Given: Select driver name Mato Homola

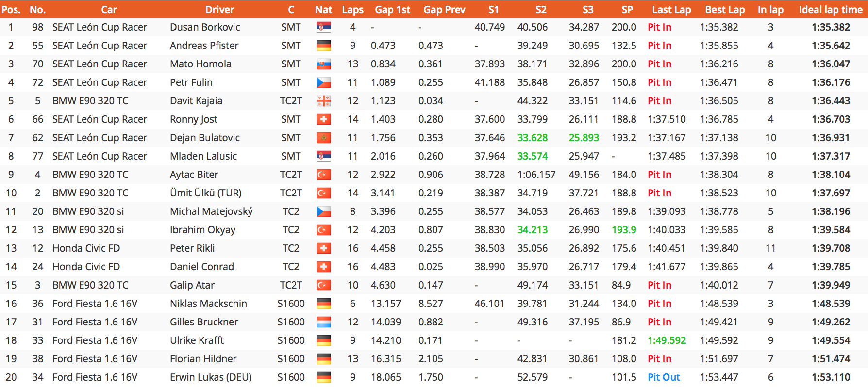Looking at the screenshot, I should [200, 64].
